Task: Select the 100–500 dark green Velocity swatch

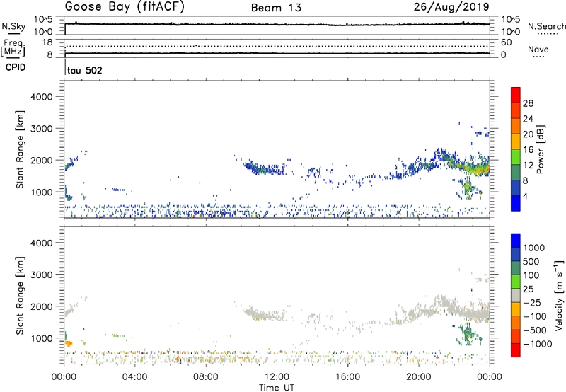Action: 516,268
